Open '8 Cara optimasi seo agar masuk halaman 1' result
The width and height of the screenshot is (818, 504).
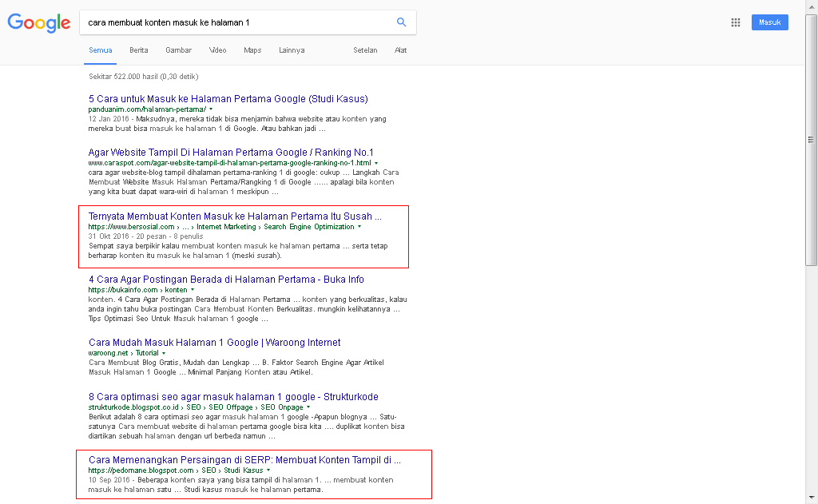pos(233,396)
